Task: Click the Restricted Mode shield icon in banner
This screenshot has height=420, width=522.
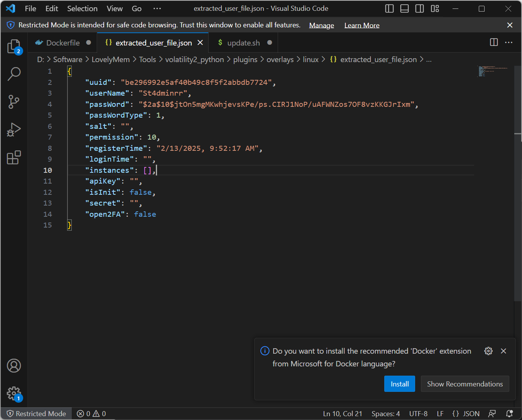Action: [x=10, y=25]
